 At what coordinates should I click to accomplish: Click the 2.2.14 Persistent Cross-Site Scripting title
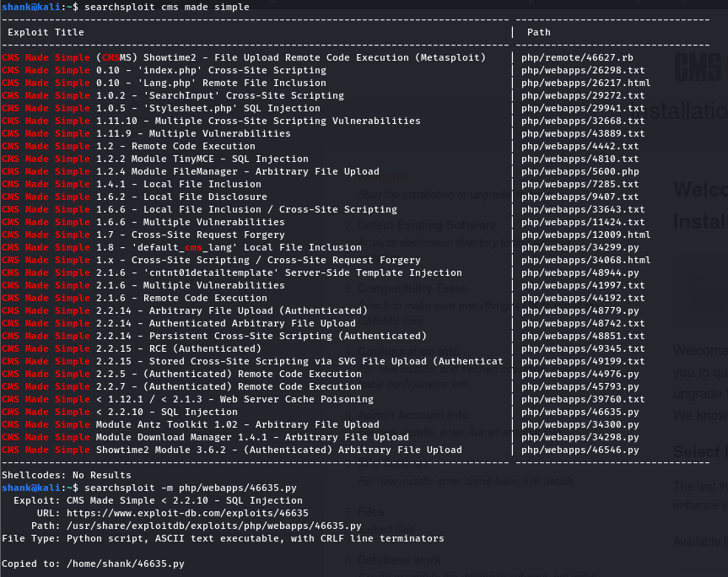point(214,336)
